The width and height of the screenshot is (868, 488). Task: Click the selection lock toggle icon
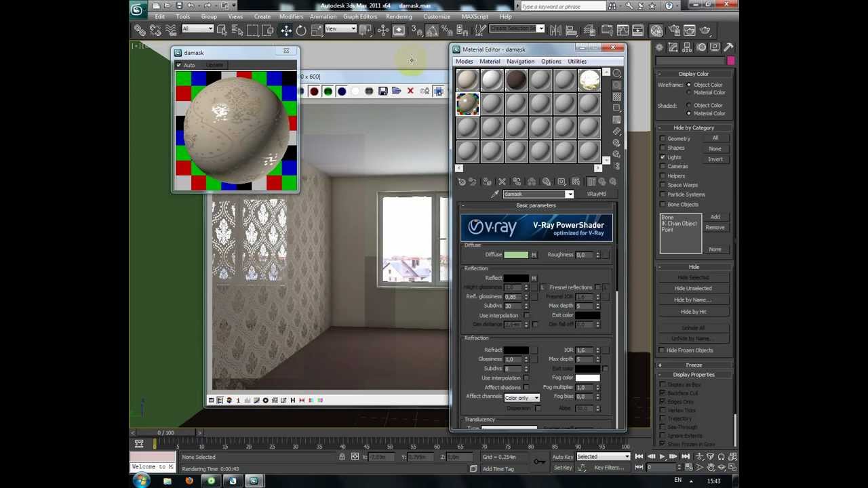[342, 457]
